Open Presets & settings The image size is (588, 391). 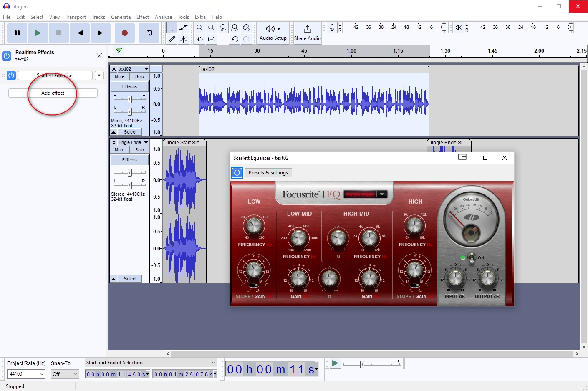(268, 173)
